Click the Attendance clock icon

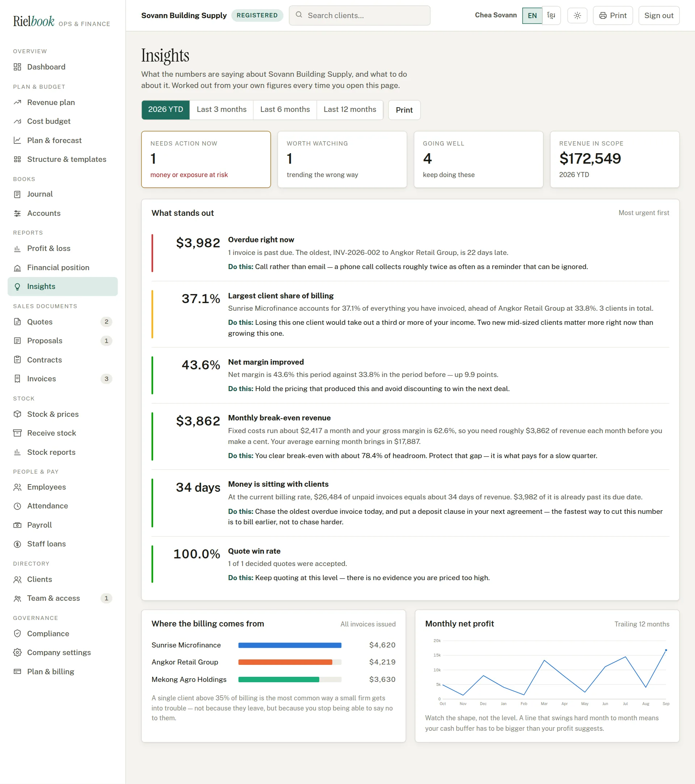coord(17,506)
